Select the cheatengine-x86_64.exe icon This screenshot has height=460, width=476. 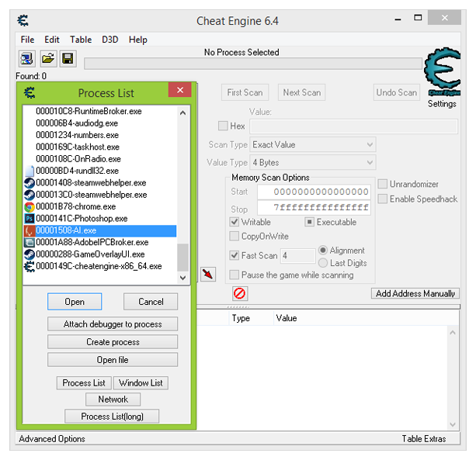tap(30, 266)
